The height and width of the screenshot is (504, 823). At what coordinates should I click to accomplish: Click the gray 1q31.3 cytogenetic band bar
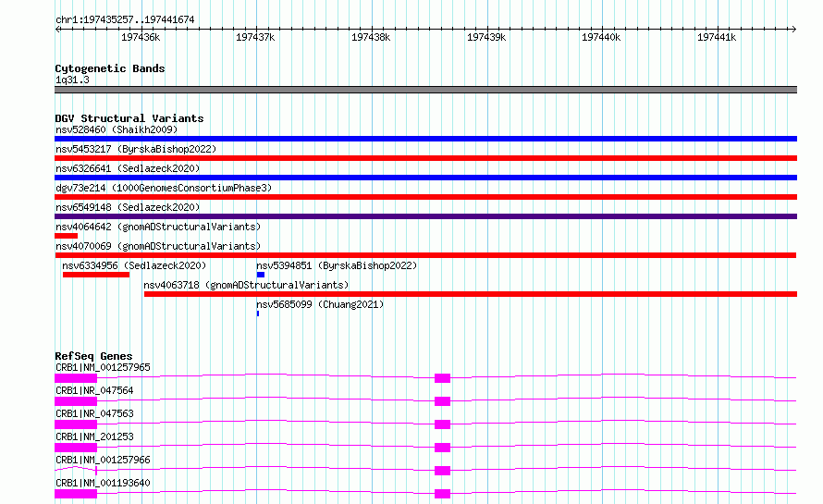pos(425,90)
